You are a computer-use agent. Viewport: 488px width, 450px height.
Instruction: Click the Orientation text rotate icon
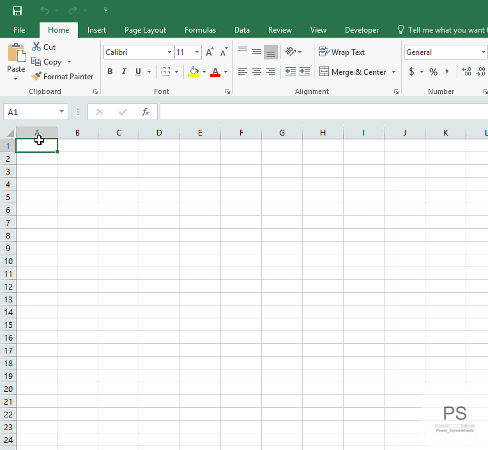[291, 51]
